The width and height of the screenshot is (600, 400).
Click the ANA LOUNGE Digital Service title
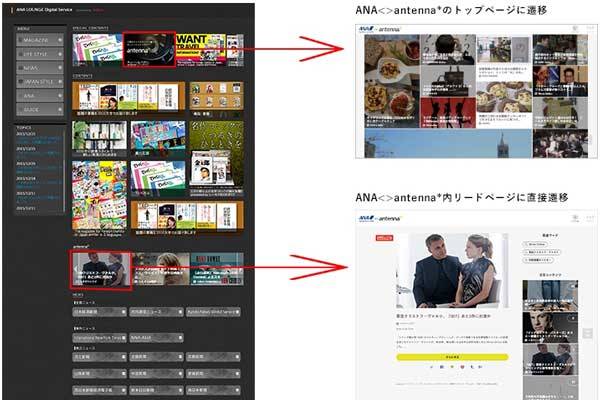pyautogui.click(x=44, y=10)
